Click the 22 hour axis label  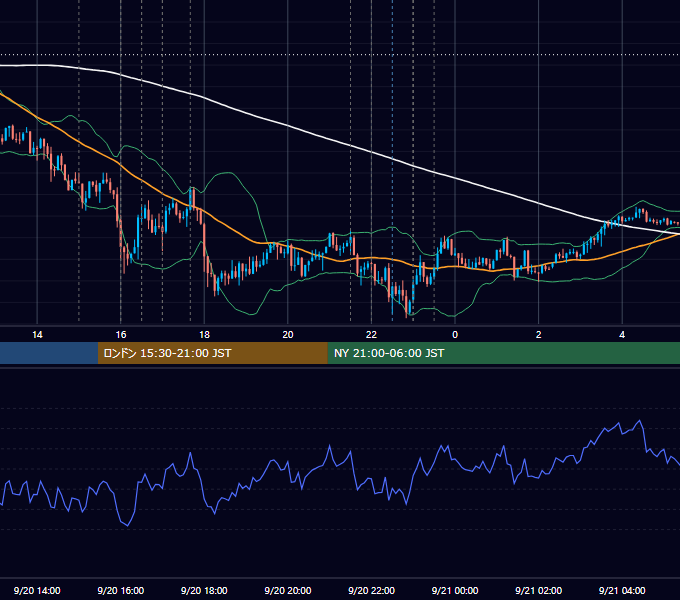tap(371, 335)
